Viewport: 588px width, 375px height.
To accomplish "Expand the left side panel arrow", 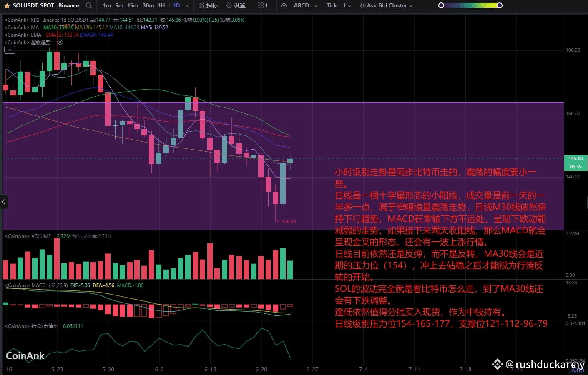I will click(x=3, y=202).
